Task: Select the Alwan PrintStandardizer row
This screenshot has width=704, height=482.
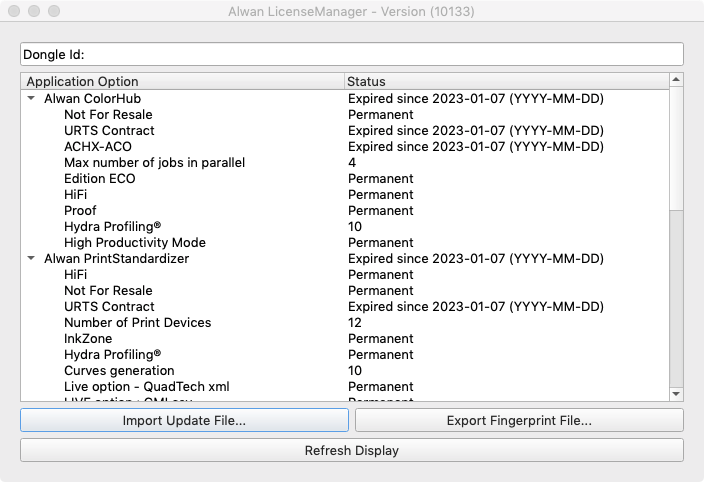Action: coord(345,259)
